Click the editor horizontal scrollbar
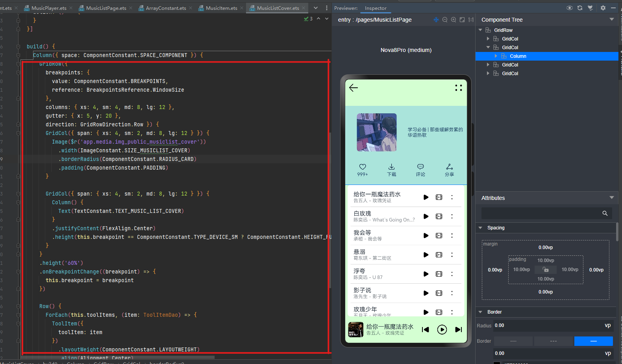Image resolution: width=622 pixels, height=364 pixels. (x=118, y=357)
